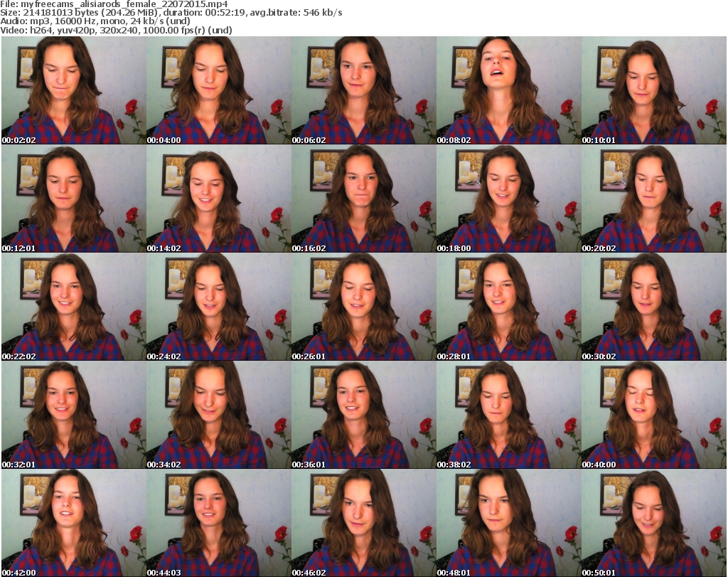Click the Audio line with mp3, 16000 Hz
The width and height of the screenshot is (728, 577).
[x=95, y=21]
